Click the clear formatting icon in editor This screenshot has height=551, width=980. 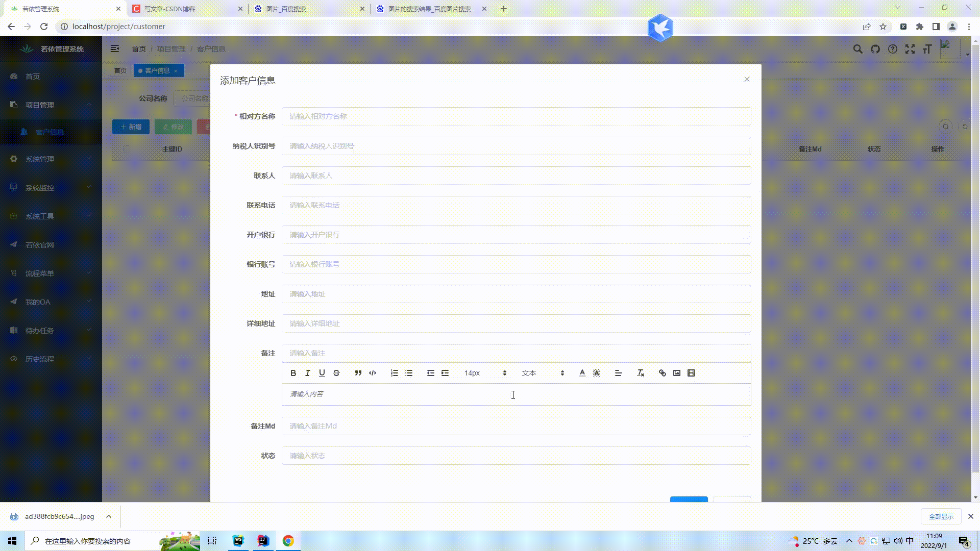(x=640, y=373)
